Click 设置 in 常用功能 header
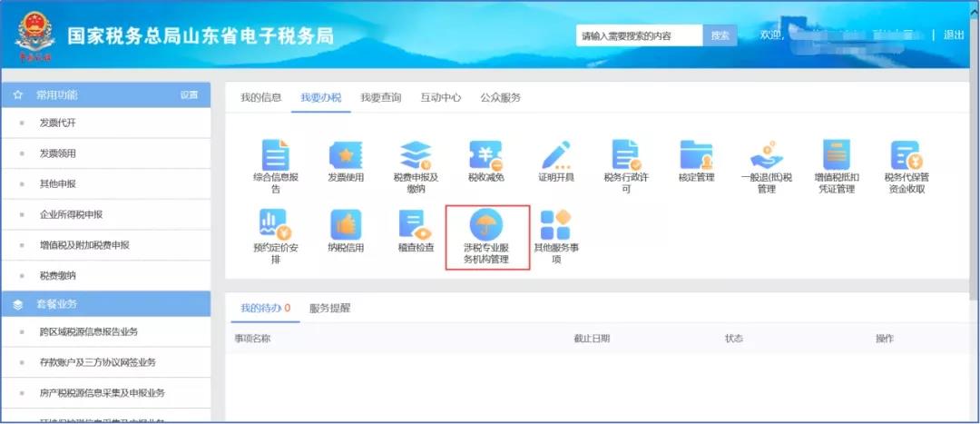The height and width of the screenshot is (424, 980). pyautogui.click(x=189, y=95)
